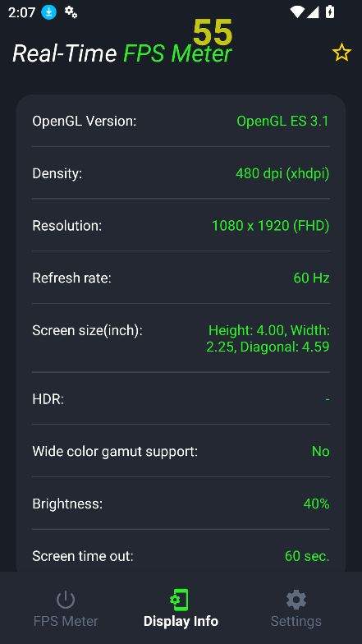
Task: Click the Real-Time FPS Meter title
Action: [121, 54]
